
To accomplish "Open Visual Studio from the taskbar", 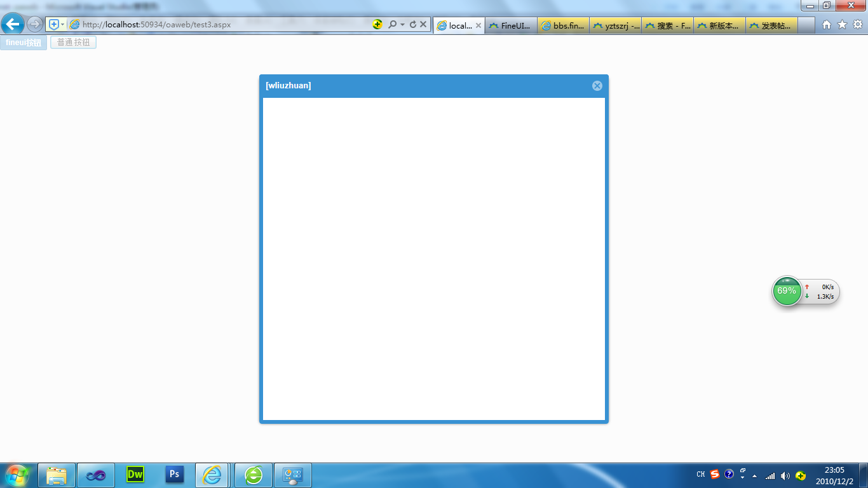I will [96, 475].
